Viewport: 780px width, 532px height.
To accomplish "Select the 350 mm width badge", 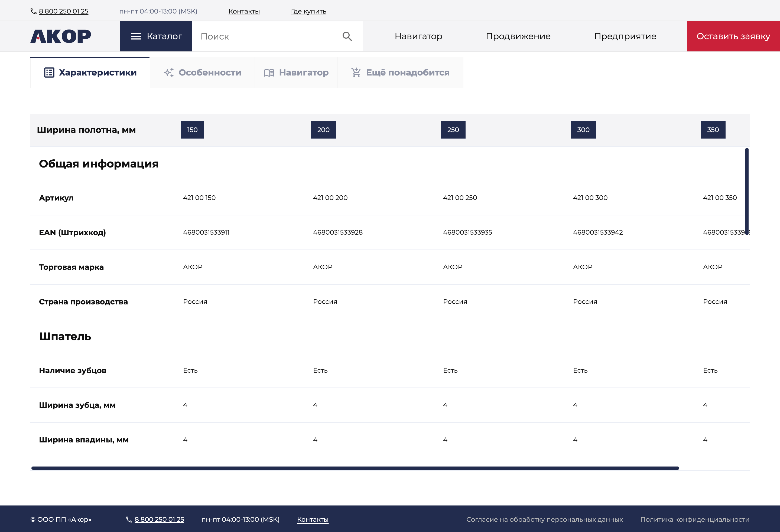I will tap(713, 130).
